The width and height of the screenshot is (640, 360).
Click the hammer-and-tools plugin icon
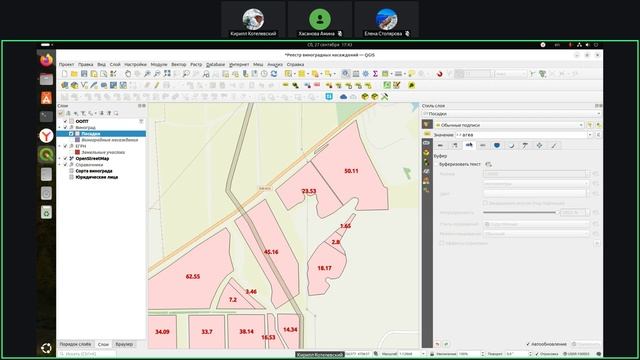384,97
